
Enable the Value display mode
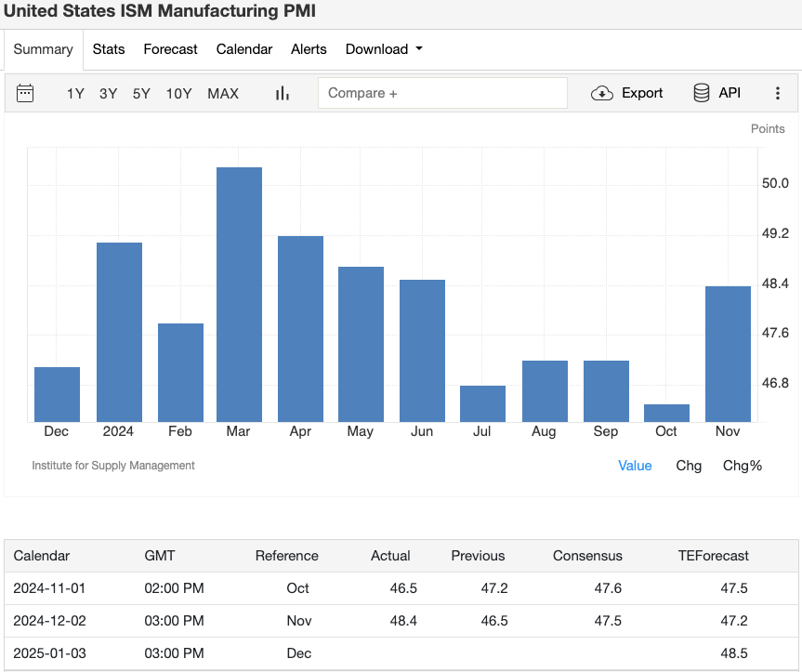click(x=635, y=465)
